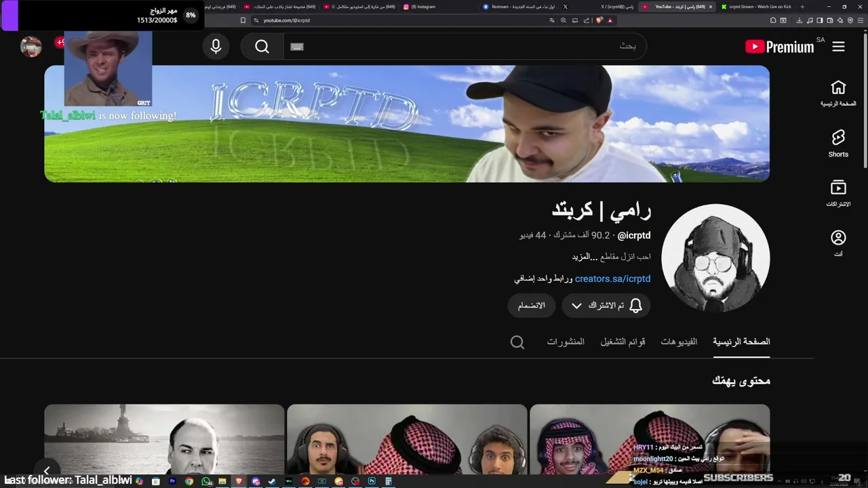Image resolution: width=868 pixels, height=488 pixels.
Task: Click the magnifier search button
Action: [262, 47]
